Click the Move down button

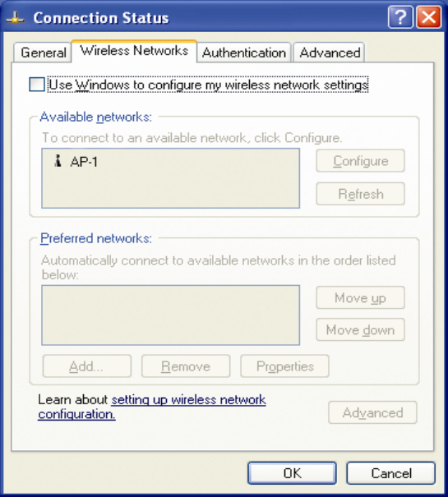pyautogui.click(x=360, y=329)
